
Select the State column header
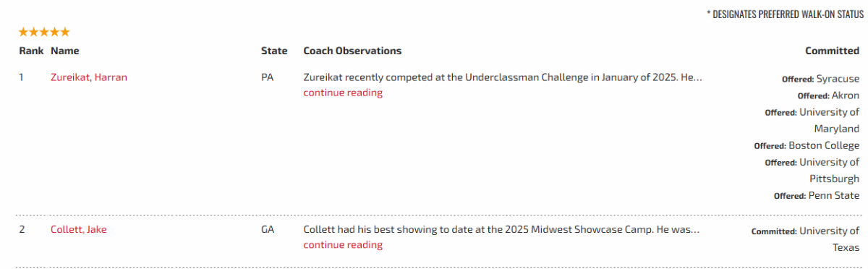click(x=274, y=51)
